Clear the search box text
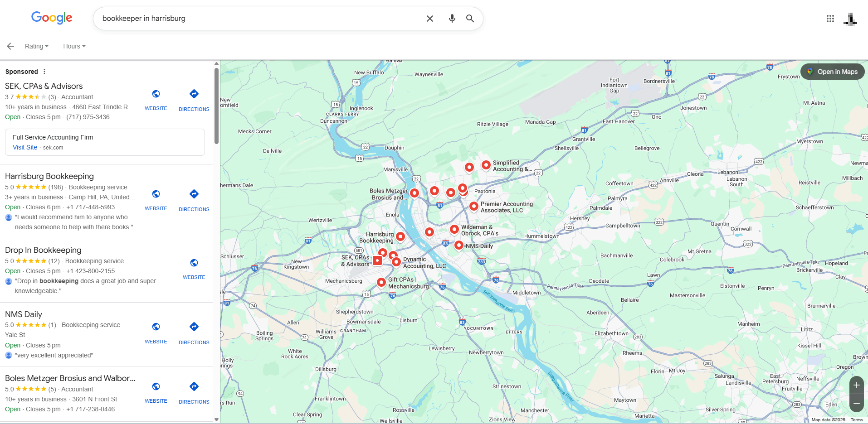868x424 pixels. pyautogui.click(x=429, y=19)
